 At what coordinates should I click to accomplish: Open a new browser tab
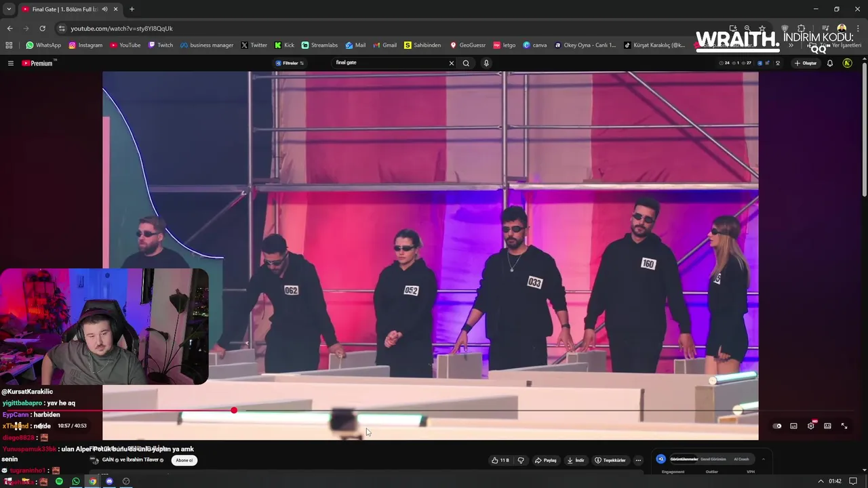pyautogui.click(x=132, y=9)
